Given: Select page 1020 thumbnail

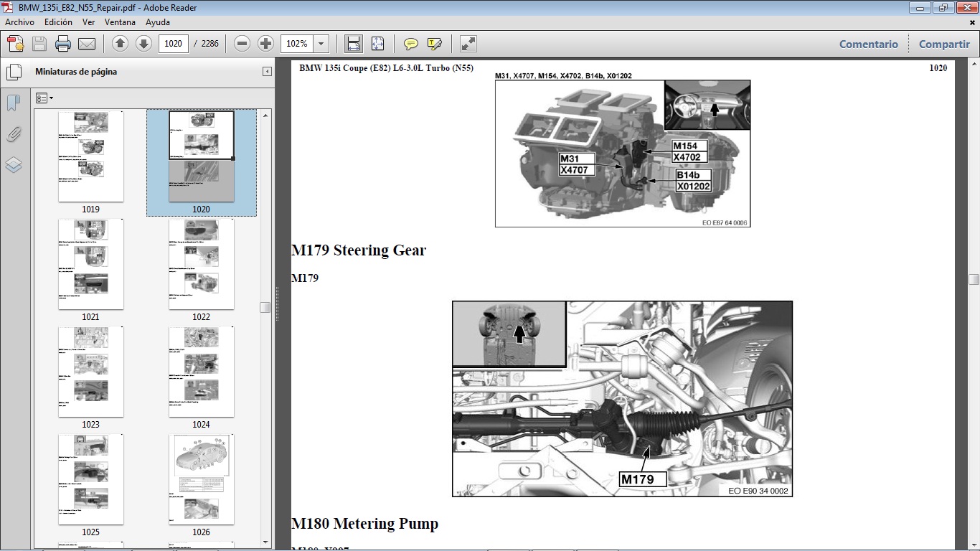Looking at the screenshot, I should pyautogui.click(x=201, y=156).
